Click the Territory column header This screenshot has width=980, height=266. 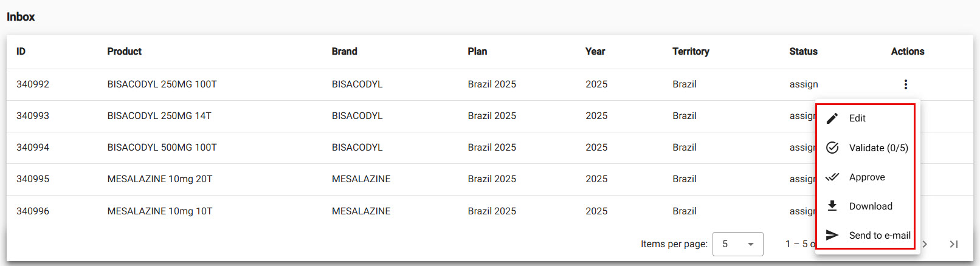click(x=691, y=52)
